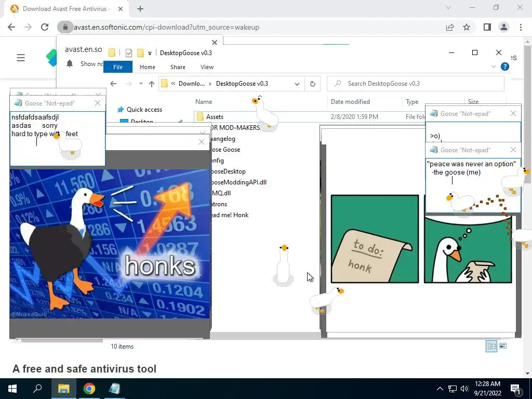Click text area of 'sorry' Not-epad
Viewport: 532px width, 399px height.
click(x=58, y=139)
